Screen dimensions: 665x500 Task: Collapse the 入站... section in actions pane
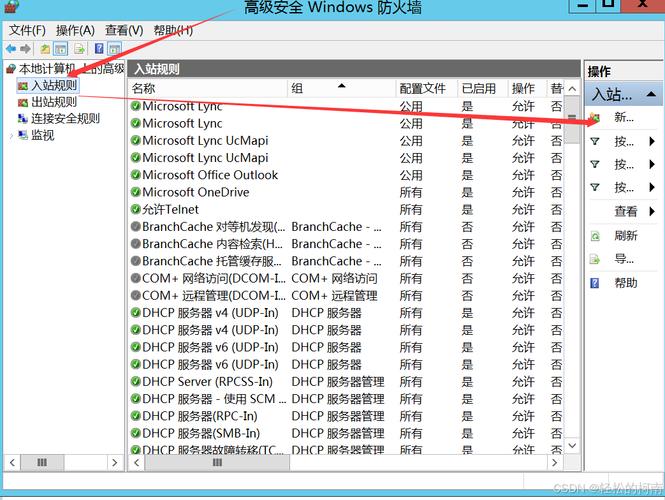[x=651, y=94]
